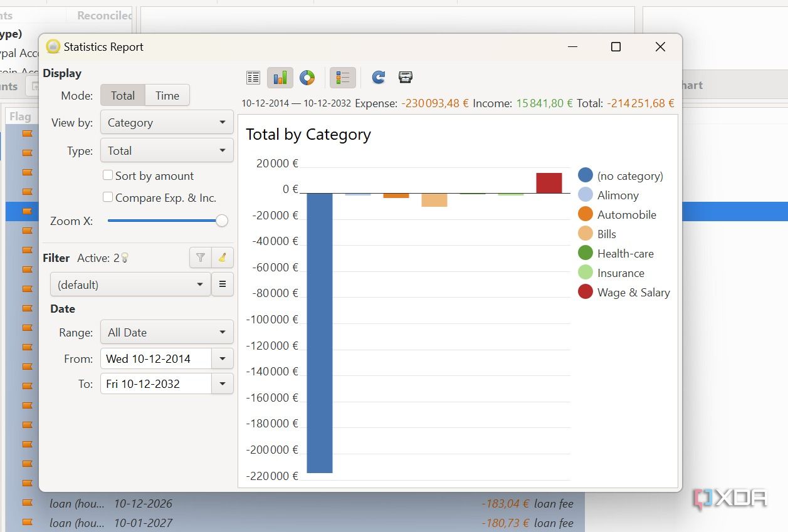Toggle the detail list view icon
The image size is (788, 532).
coord(253,78)
